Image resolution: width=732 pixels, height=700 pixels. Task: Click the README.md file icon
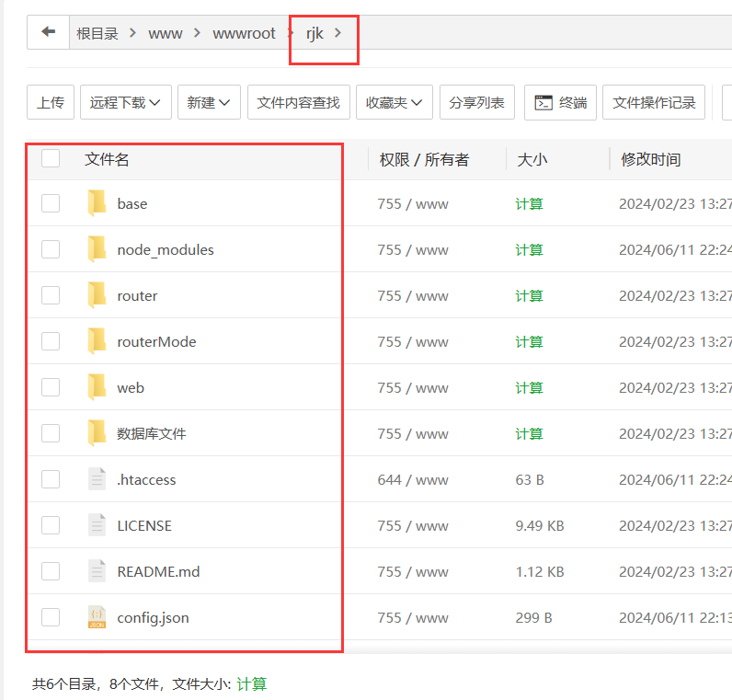pos(97,571)
